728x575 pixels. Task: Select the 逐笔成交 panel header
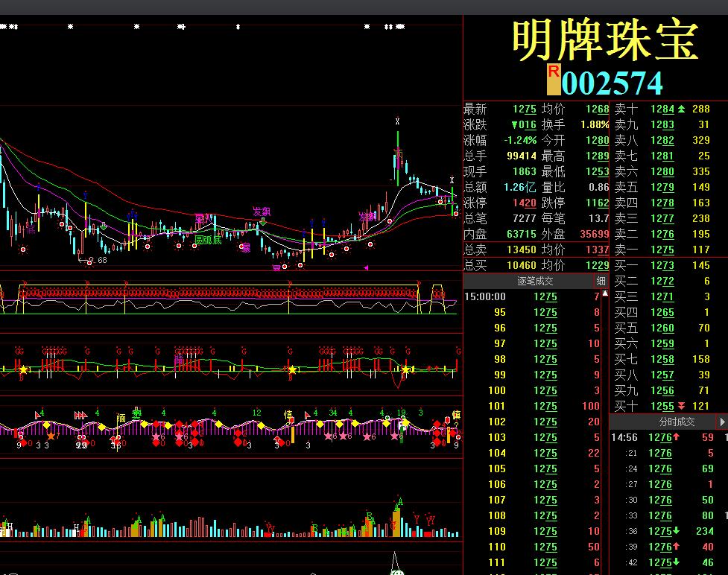pos(535,281)
